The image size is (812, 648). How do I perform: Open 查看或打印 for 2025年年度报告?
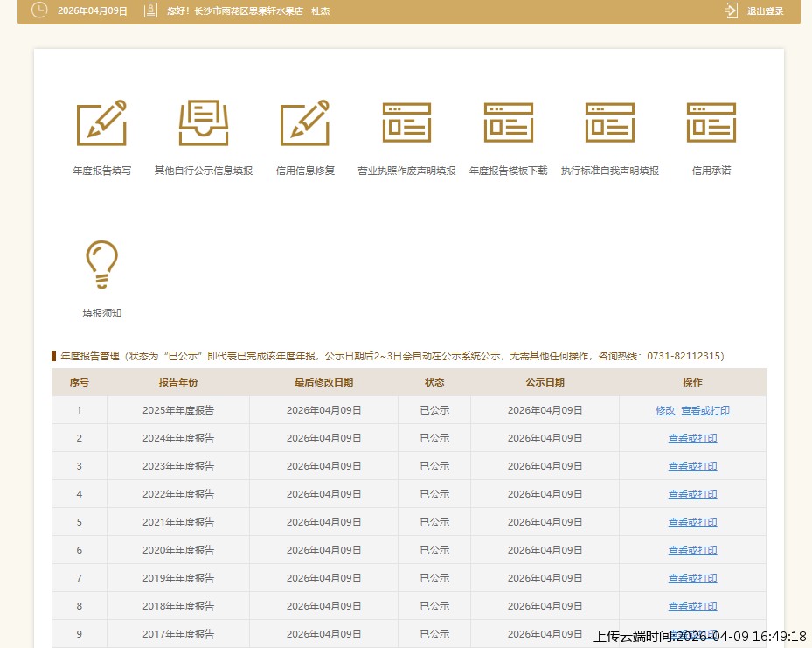(705, 410)
